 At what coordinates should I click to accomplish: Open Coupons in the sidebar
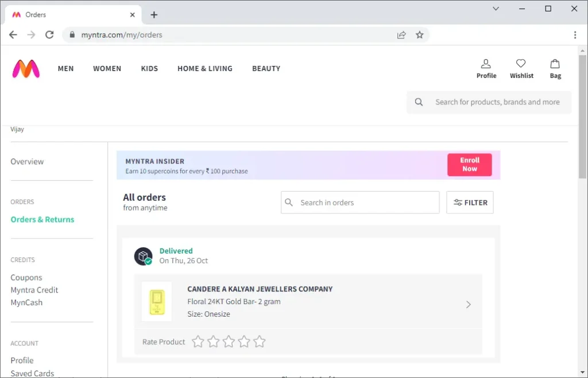click(x=26, y=278)
